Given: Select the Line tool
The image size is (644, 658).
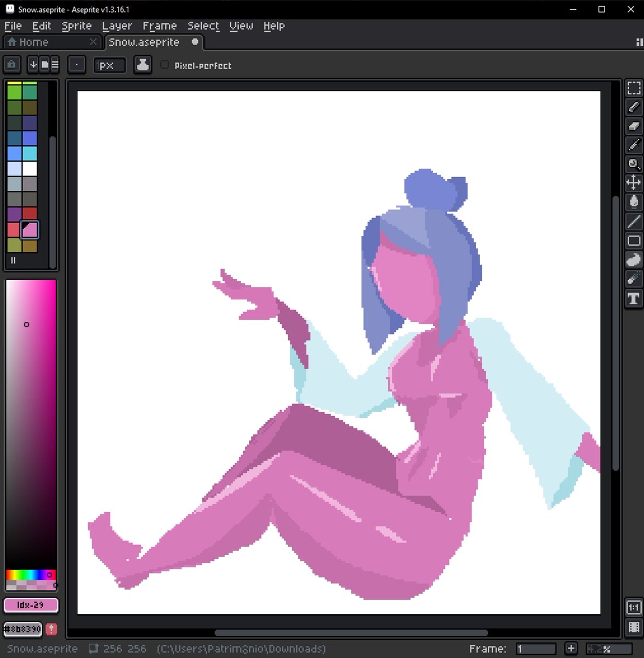Looking at the screenshot, I should tap(634, 221).
